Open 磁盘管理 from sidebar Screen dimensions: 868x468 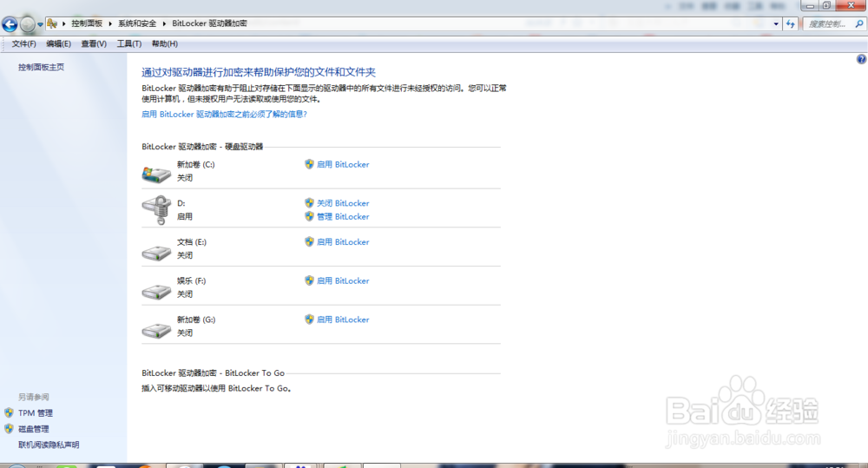pyautogui.click(x=34, y=429)
